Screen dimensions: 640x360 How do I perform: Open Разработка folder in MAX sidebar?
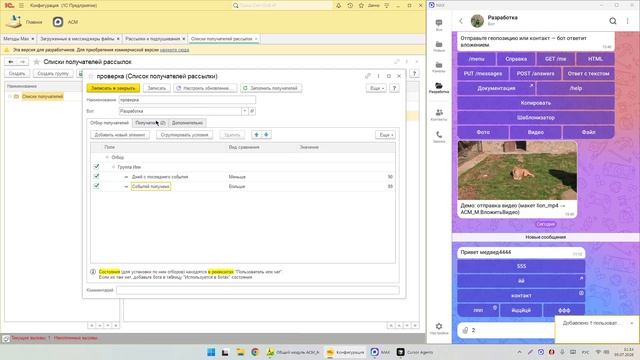pyautogui.click(x=439, y=88)
